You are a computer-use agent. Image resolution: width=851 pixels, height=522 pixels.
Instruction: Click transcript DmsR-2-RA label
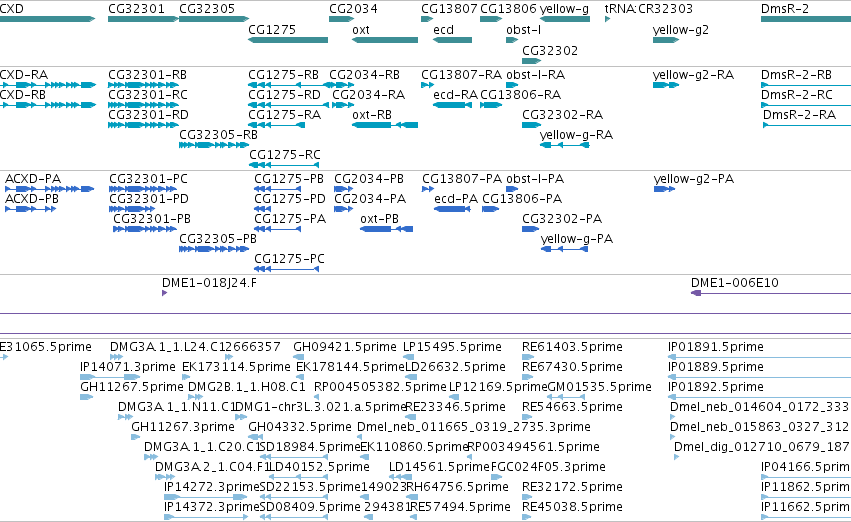[x=799, y=114]
